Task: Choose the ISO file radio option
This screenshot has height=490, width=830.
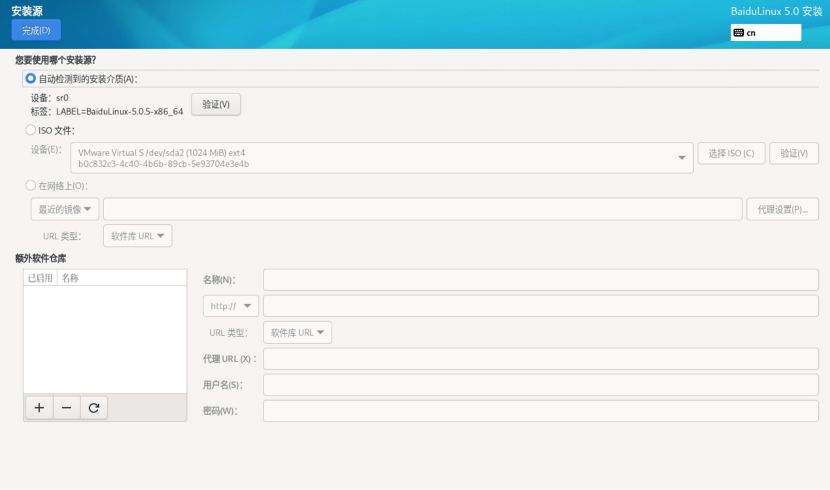Action: click(31, 130)
